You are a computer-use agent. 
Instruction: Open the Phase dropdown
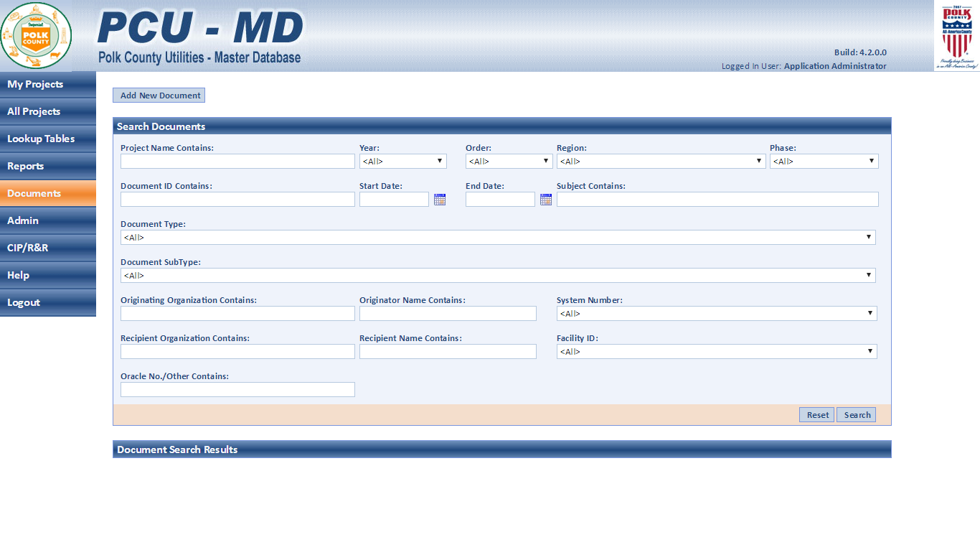pos(824,162)
